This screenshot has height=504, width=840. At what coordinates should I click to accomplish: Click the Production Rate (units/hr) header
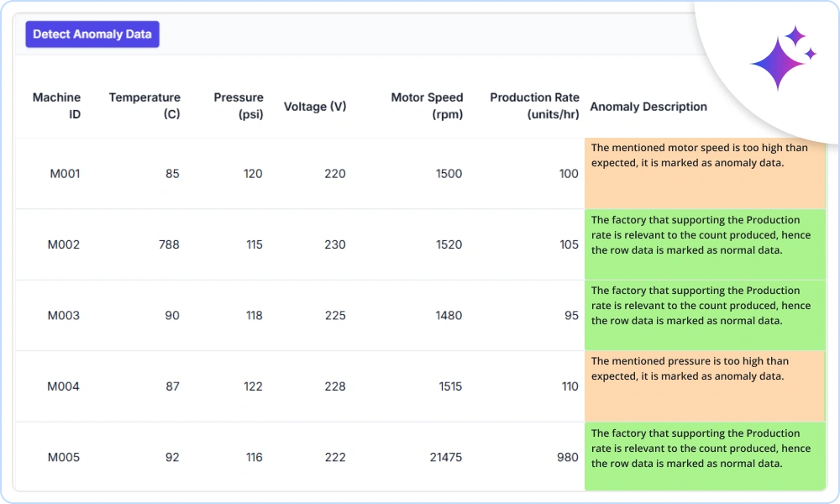click(x=534, y=106)
